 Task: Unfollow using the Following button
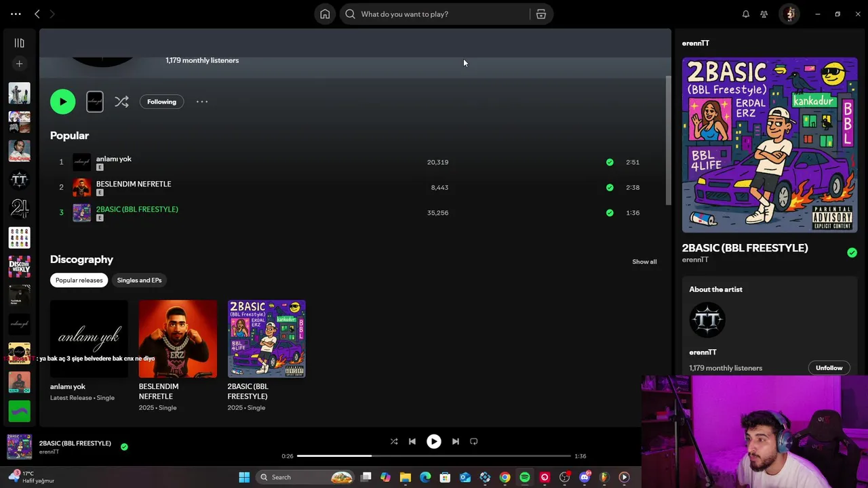161,102
